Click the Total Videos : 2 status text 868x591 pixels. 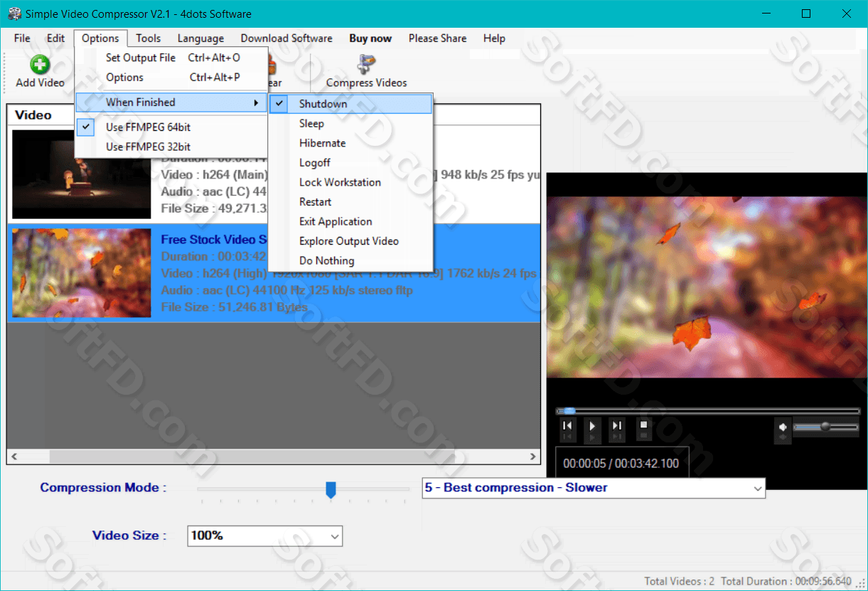point(679,581)
